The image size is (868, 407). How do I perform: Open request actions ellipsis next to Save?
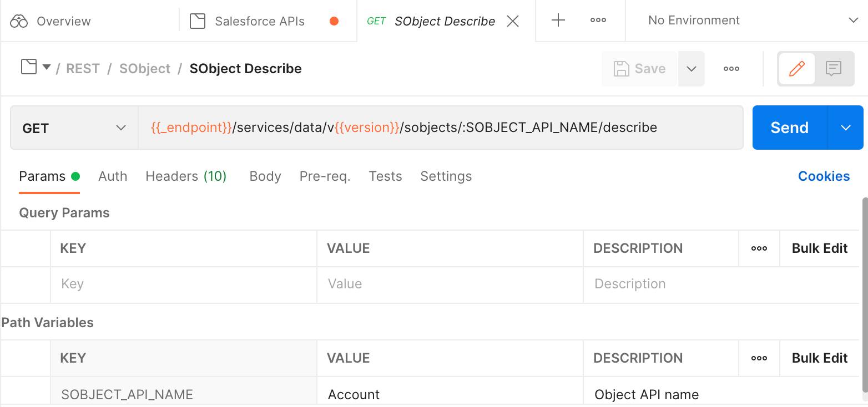click(731, 69)
